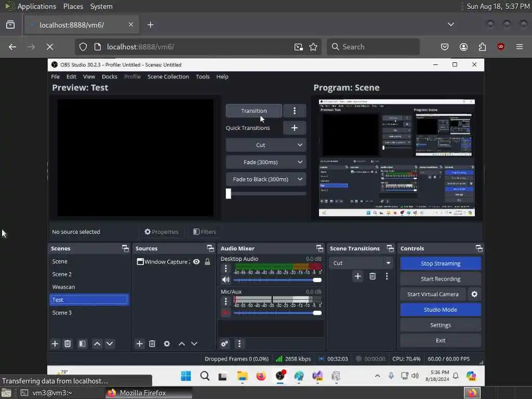
Task: Expand Fade (300ms) quick transition dropdown
Action: pos(300,162)
